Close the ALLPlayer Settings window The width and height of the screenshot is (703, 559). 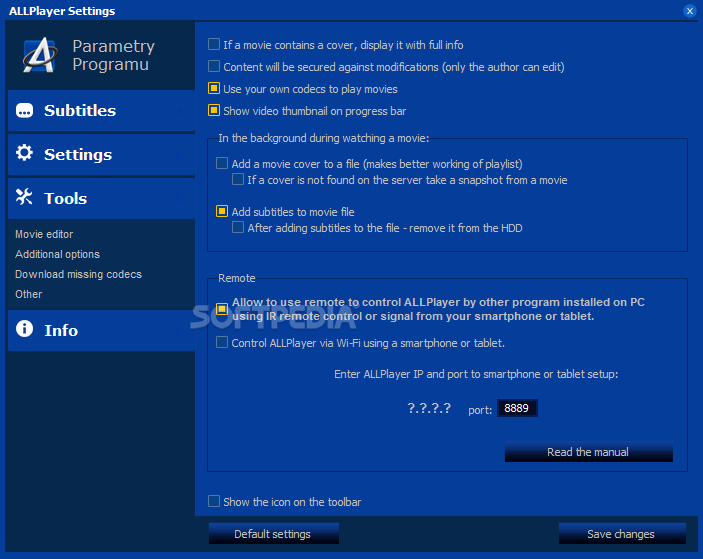pos(690,11)
